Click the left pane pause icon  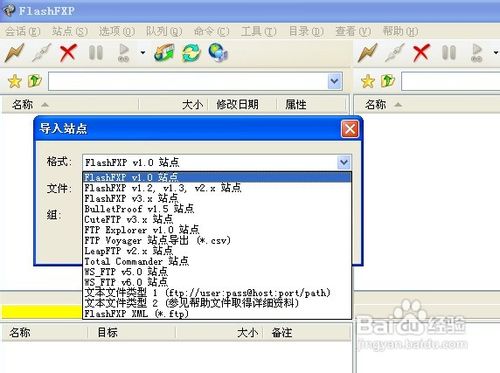click(96, 53)
